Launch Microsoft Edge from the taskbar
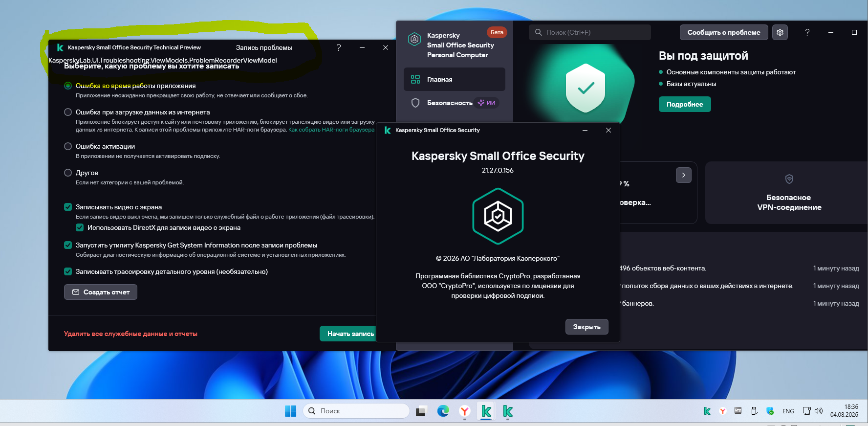The height and width of the screenshot is (426, 868). coord(443,411)
